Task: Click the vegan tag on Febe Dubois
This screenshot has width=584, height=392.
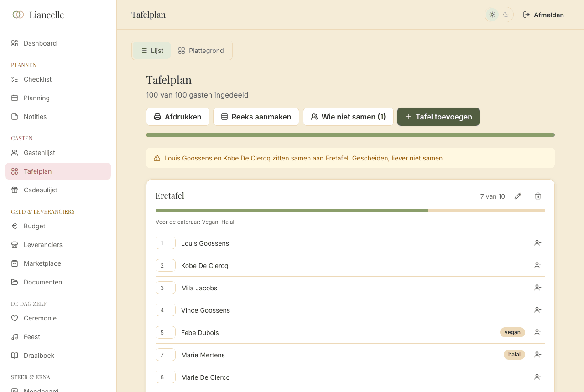Action: [512, 332]
